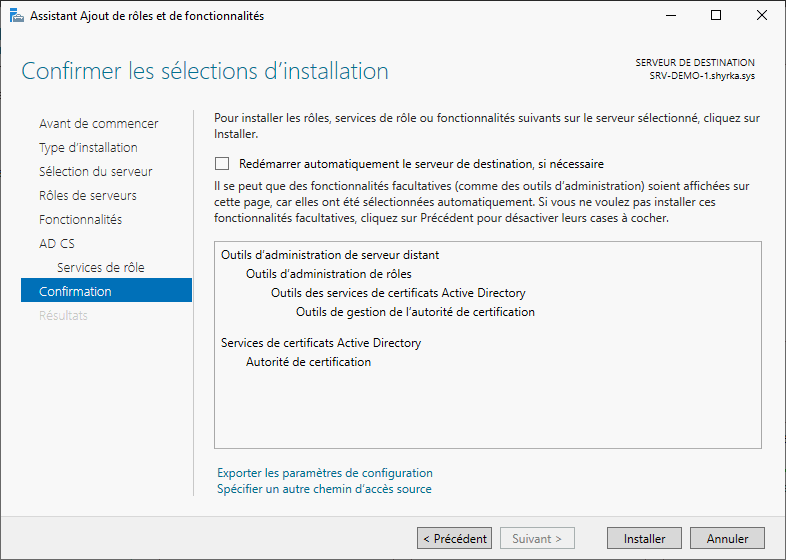Navigate to 'Rôles de serveurs' page
Image resolution: width=786 pixels, height=560 pixels.
[88, 196]
